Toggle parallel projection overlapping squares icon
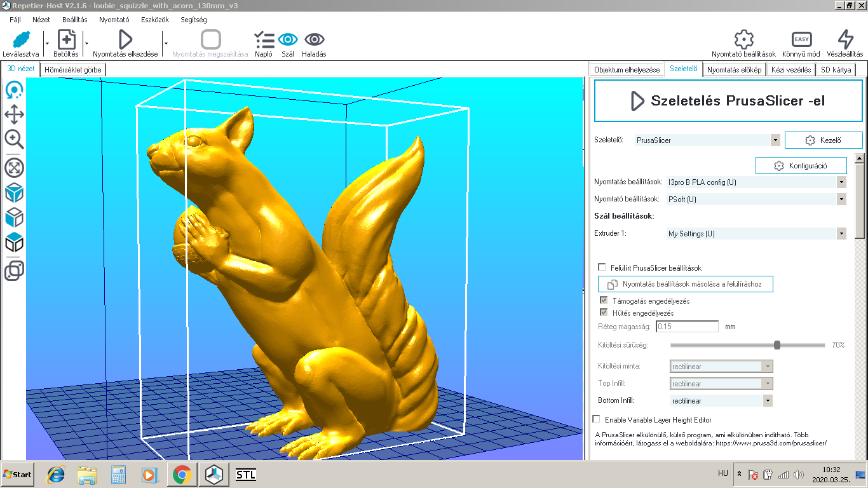This screenshot has height=488, width=868. 14,271
